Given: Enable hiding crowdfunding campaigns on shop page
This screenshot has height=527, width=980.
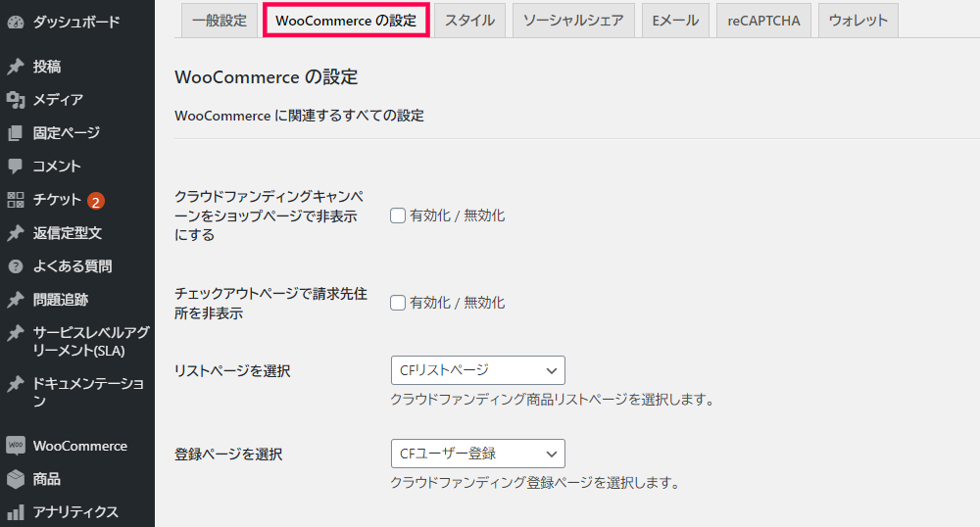Looking at the screenshot, I should [x=398, y=216].
